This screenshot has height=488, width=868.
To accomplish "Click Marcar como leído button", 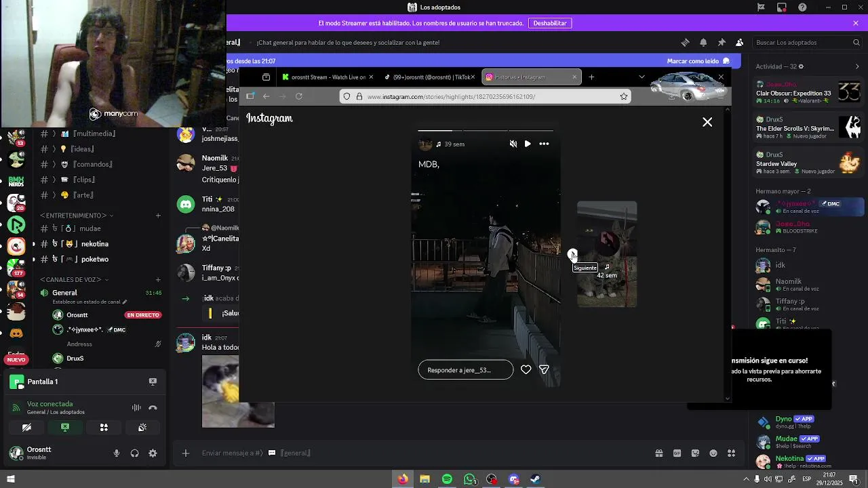I will coord(698,61).
